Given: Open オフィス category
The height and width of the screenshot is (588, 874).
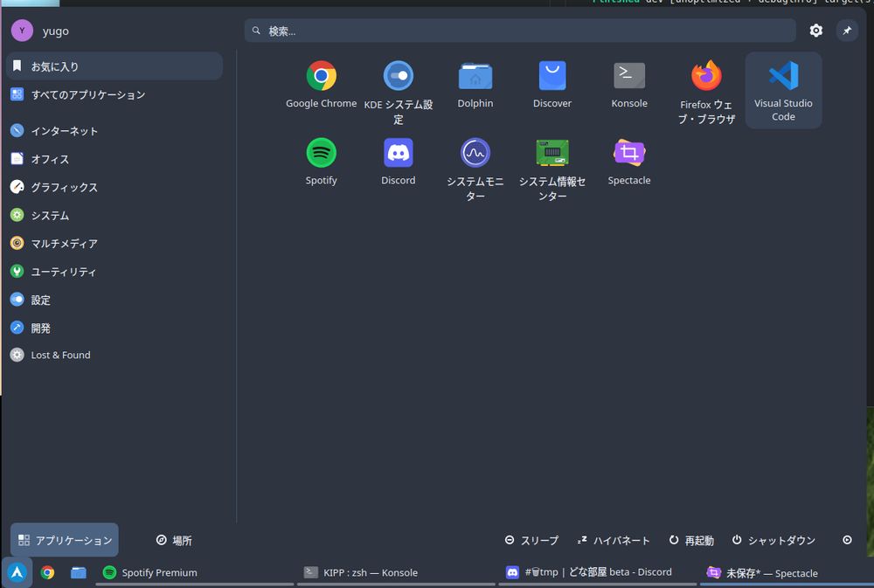Looking at the screenshot, I should tap(114, 159).
